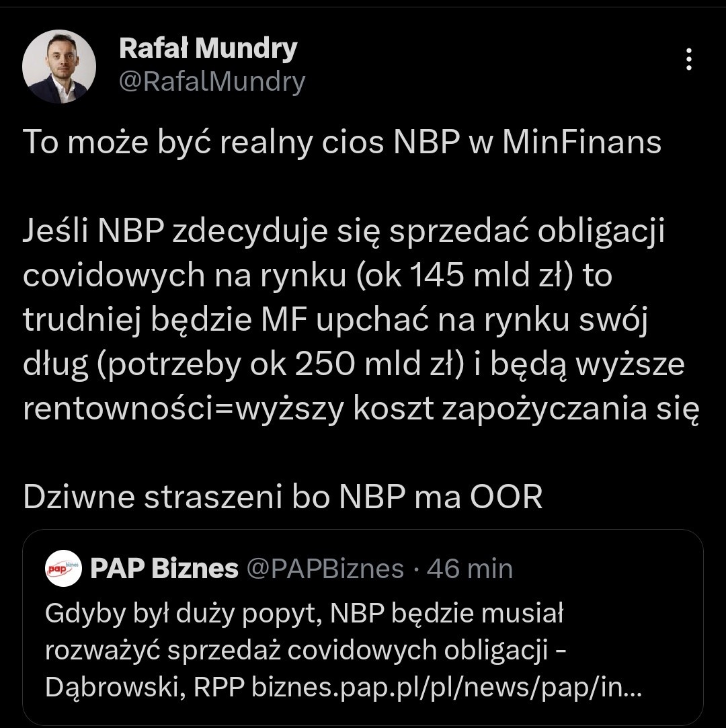Screen dimensions: 726x728
Task: Open PAP Biznes name in quoted post
Action: tap(164, 568)
